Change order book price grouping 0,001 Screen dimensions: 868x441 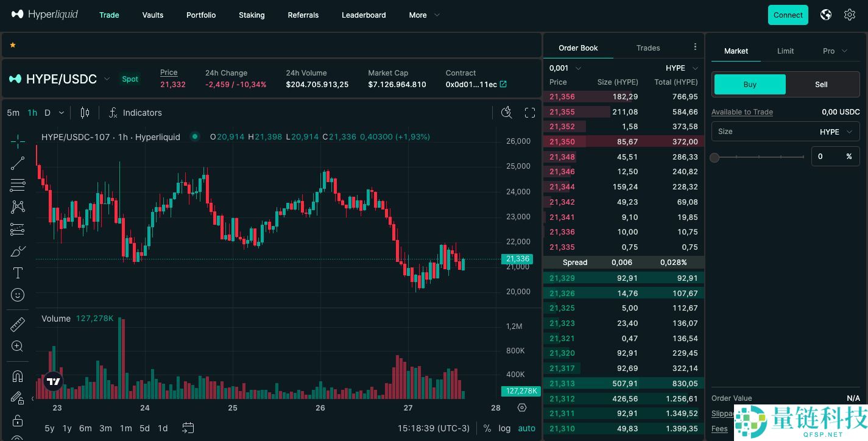(565, 68)
